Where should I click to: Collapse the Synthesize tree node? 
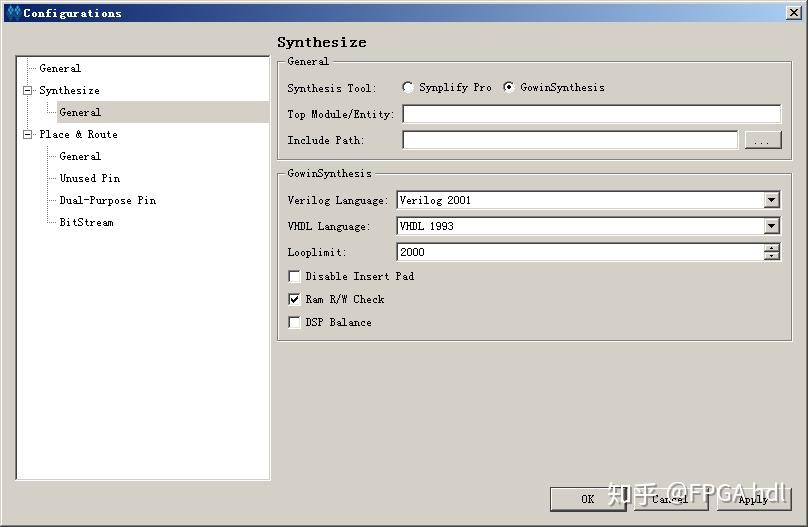pos(28,91)
